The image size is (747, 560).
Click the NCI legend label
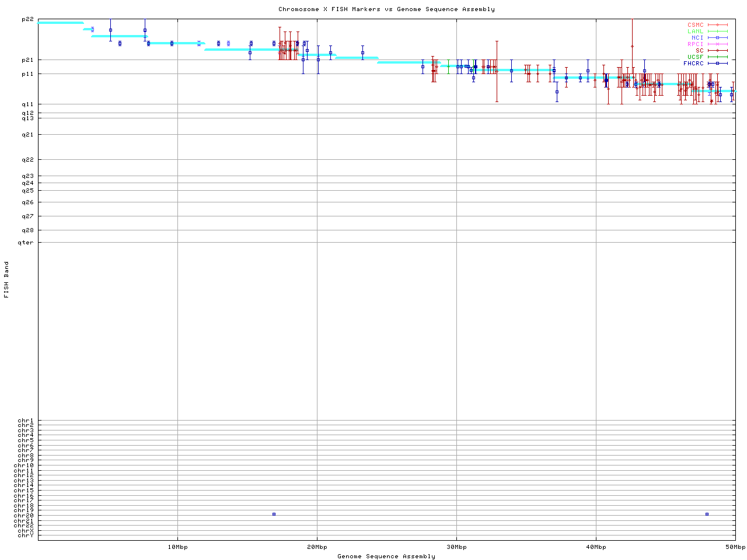click(x=697, y=38)
